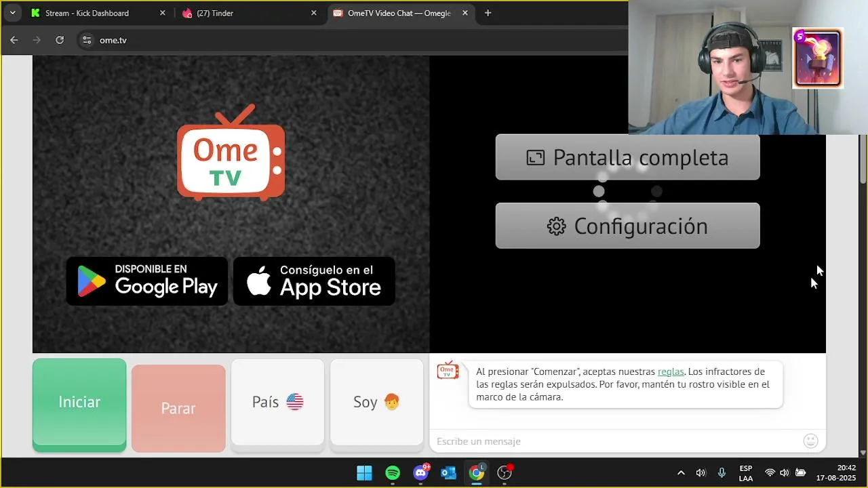Open the emoji picker smiley icon

[x=810, y=441]
